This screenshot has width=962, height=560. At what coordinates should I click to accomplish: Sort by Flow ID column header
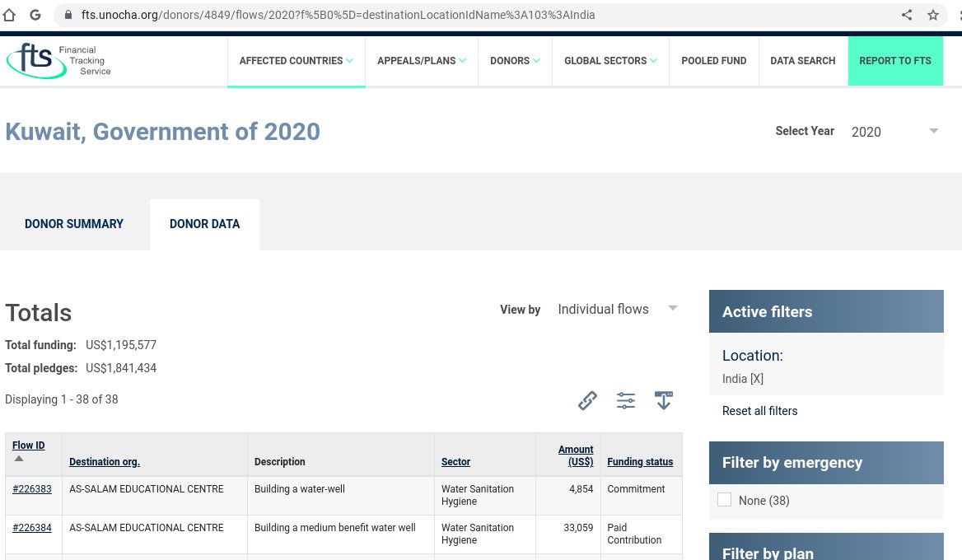(28, 446)
